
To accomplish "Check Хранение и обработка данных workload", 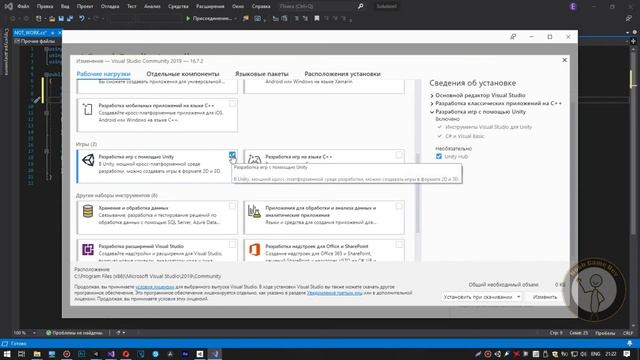I will coord(232,206).
